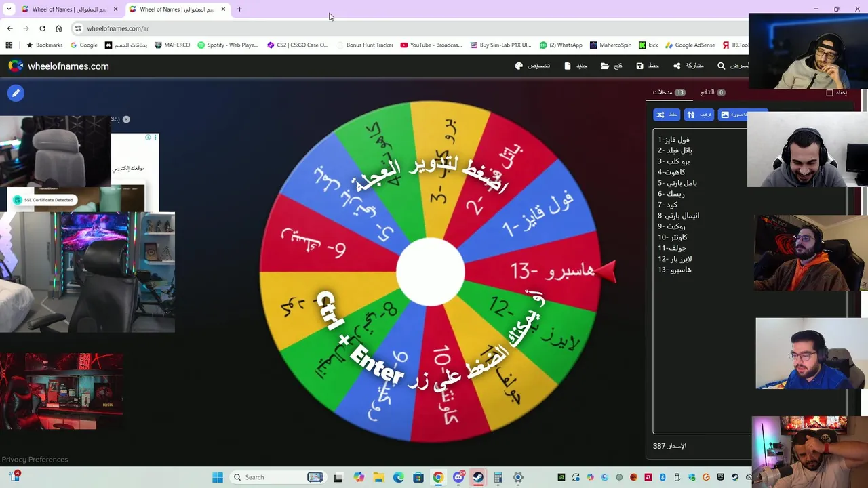
Task: Toggle the إخفاء (Hide) checkbox
Action: 829,93
